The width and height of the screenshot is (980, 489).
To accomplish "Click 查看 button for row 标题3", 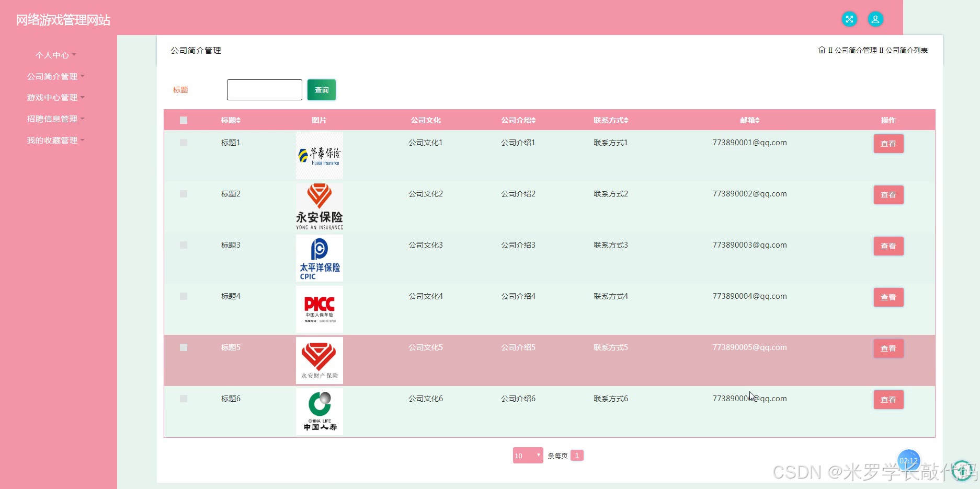I will [888, 246].
